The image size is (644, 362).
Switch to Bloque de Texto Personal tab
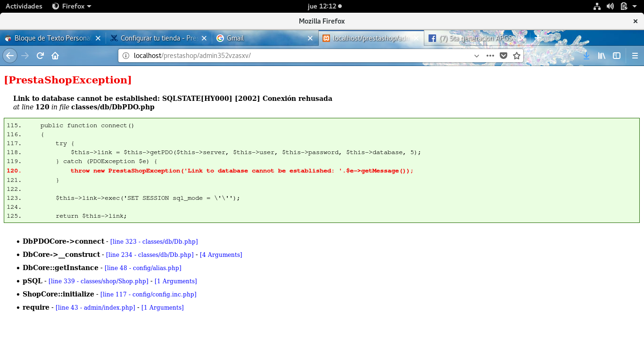[53, 38]
